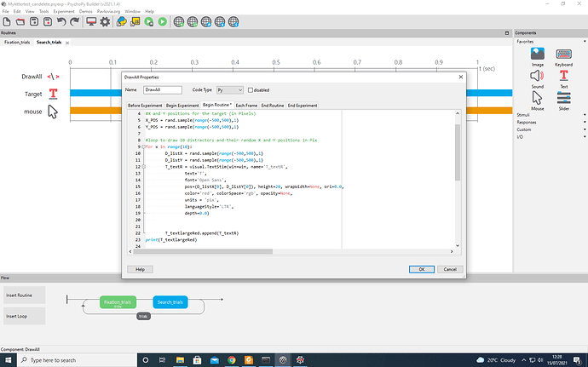Select the DrawAll code component icon in the routine
The width and height of the screenshot is (588, 367).
(x=53, y=77)
